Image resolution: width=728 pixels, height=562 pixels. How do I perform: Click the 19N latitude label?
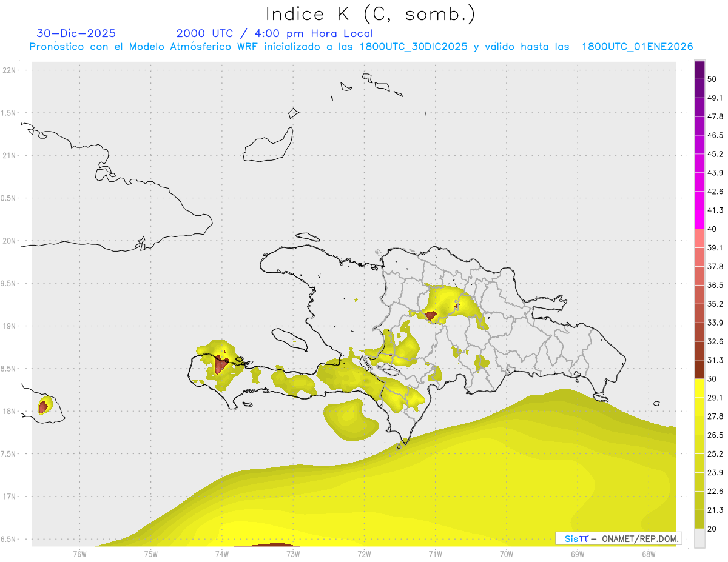[9, 326]
